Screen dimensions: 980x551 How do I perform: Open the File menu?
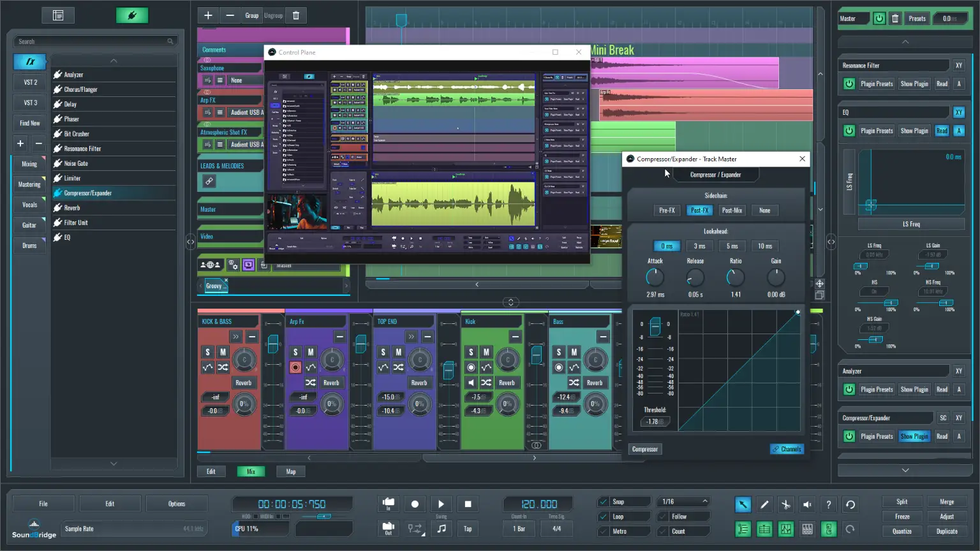[x=43, y=504]
